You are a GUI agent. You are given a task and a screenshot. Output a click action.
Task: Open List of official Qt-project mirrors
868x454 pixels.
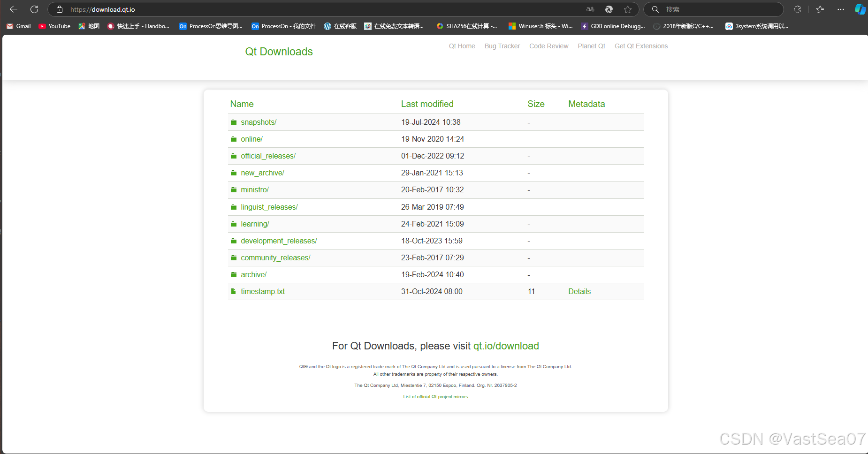(x=435, y=397)
